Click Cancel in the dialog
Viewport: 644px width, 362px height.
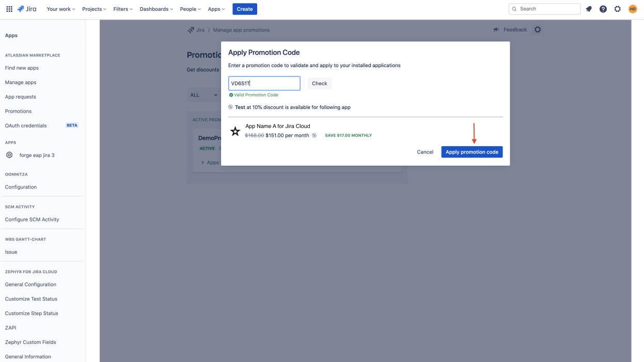(x=425, y=152)
